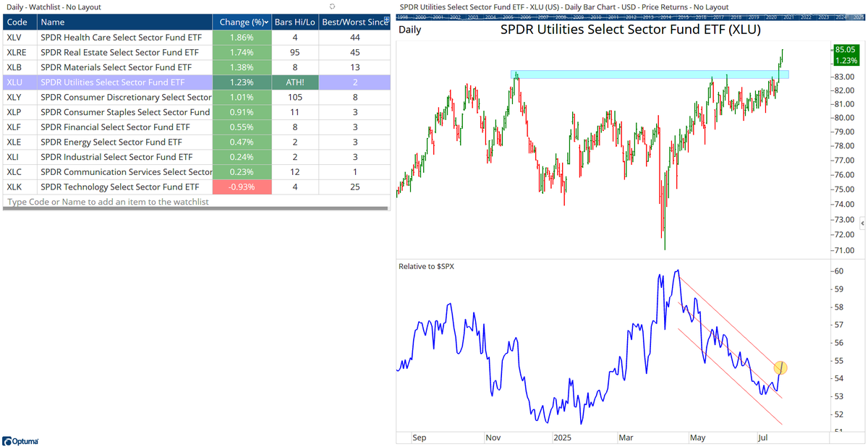This screenshot has width=868, height=447.
Task: Click the 105 Bars Hi/Lo cell
Action: (294, 97)
